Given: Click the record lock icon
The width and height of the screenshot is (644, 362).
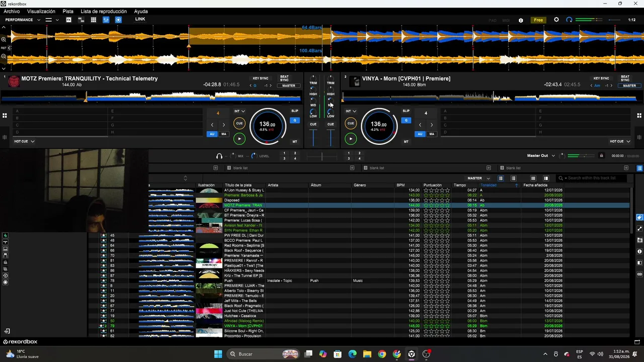Looking at the screenshot, I should point(601,156).
